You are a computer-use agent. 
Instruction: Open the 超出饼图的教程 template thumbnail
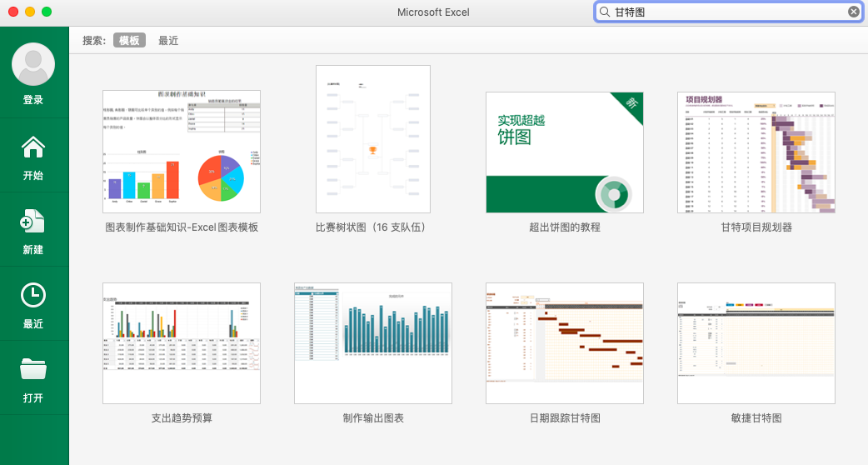point(565,152)
